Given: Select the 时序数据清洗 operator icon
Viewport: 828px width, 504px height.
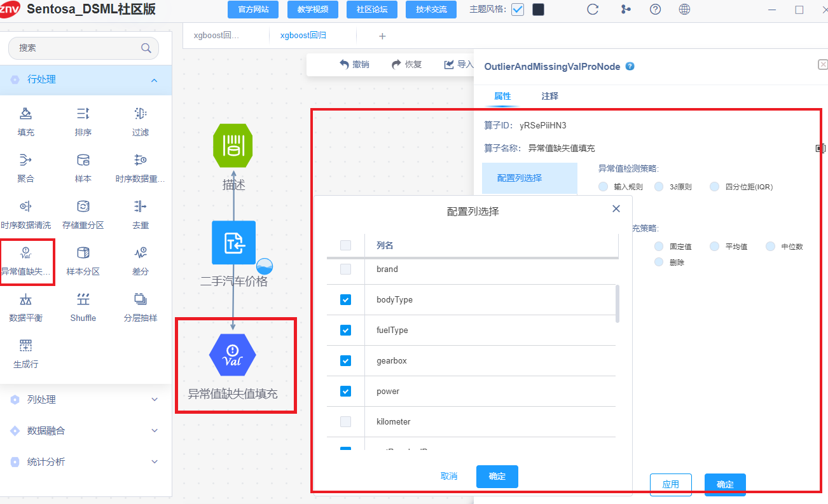Looking at the screenshot, I should click(x=26, y=206).
